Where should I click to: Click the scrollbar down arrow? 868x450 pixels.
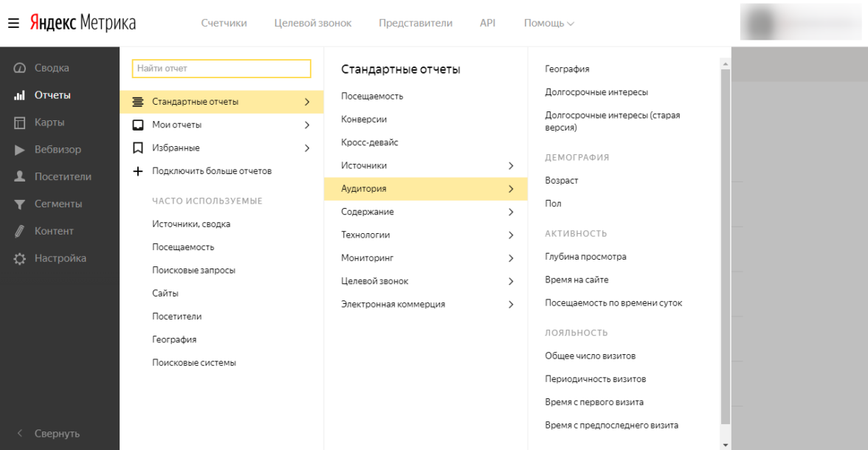click(725, 445)
